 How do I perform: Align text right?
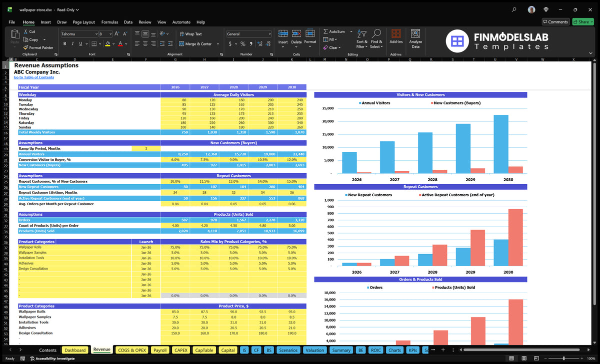pos(153,44)
